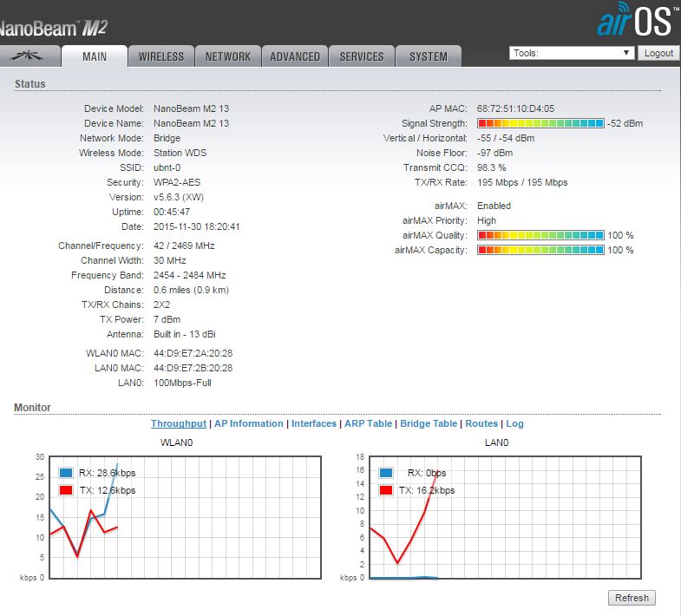Select the SSID value ubnt-0
681x616 pixels.
167,167
